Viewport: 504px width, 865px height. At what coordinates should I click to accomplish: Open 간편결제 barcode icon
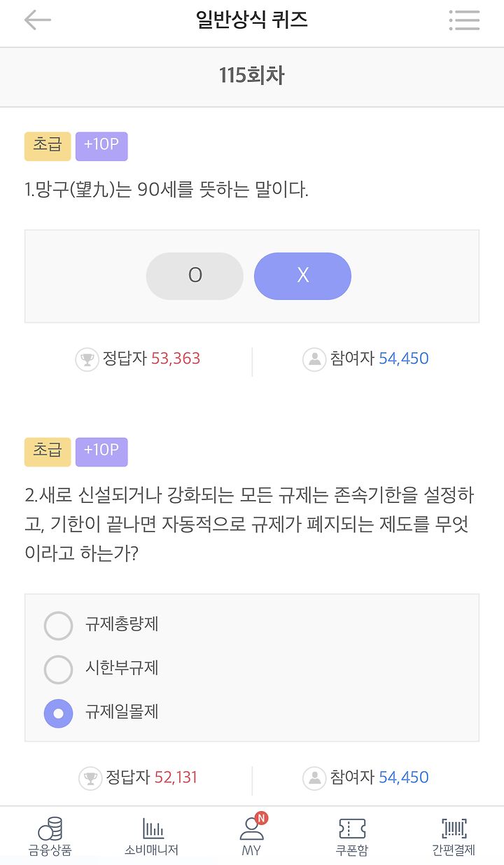[x=454, y=829]
